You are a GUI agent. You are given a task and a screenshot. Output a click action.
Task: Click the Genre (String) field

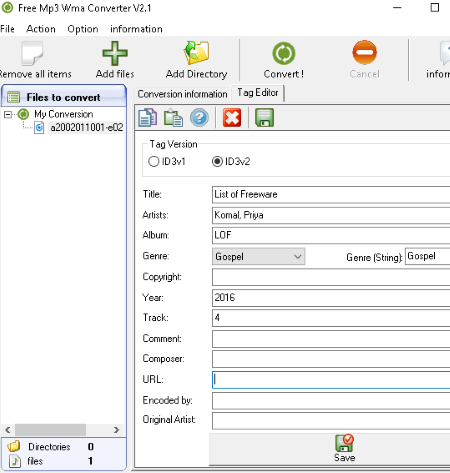pyautogui.click(x=428, y=256)
